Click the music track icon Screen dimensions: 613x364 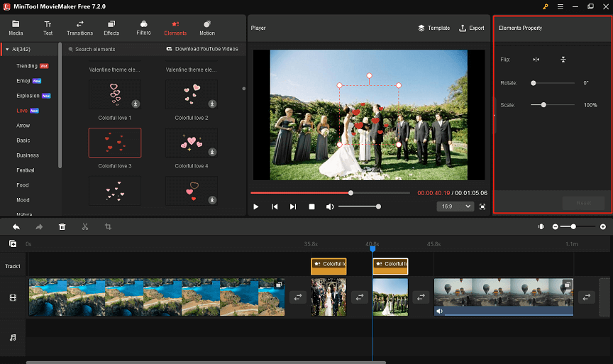coord(13,338)
